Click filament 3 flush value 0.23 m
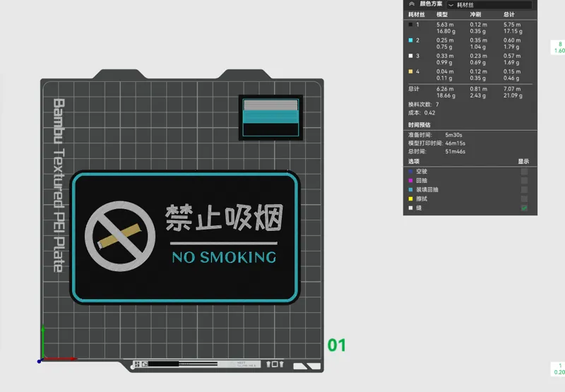Image resolution: width=565 pixels, height=392 pixels. click(x=479, y=56)
